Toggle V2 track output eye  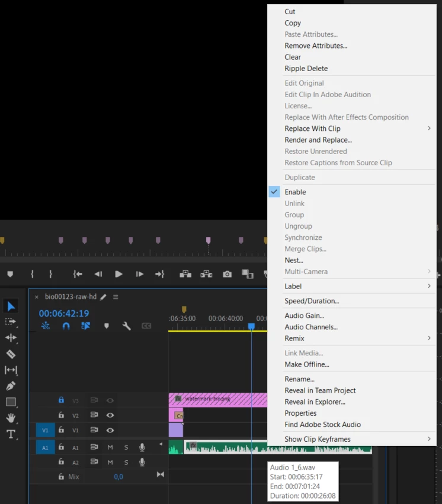110,415
